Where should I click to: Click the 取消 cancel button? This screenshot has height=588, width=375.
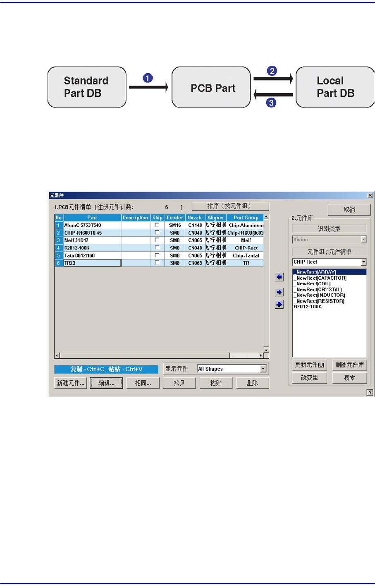pyautogui.click(x=349, y=210)
